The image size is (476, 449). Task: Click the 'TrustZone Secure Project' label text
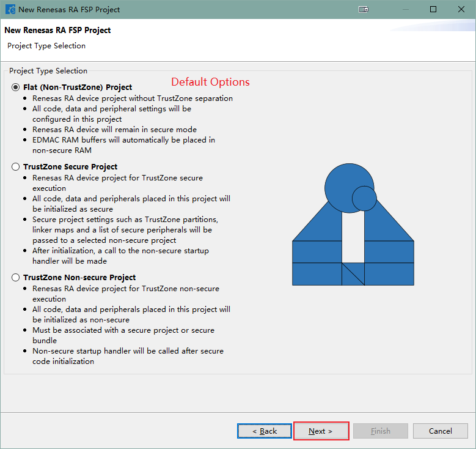click(70, 167)
